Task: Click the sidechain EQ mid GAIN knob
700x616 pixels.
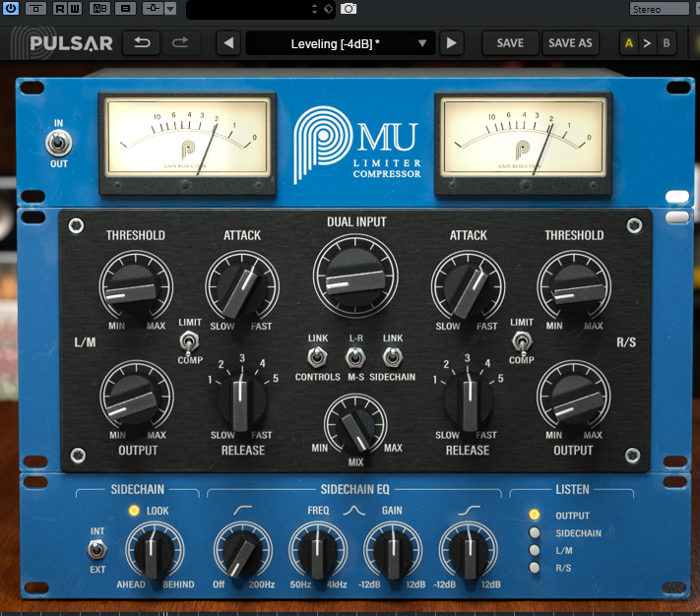Action: click(393, 551)
